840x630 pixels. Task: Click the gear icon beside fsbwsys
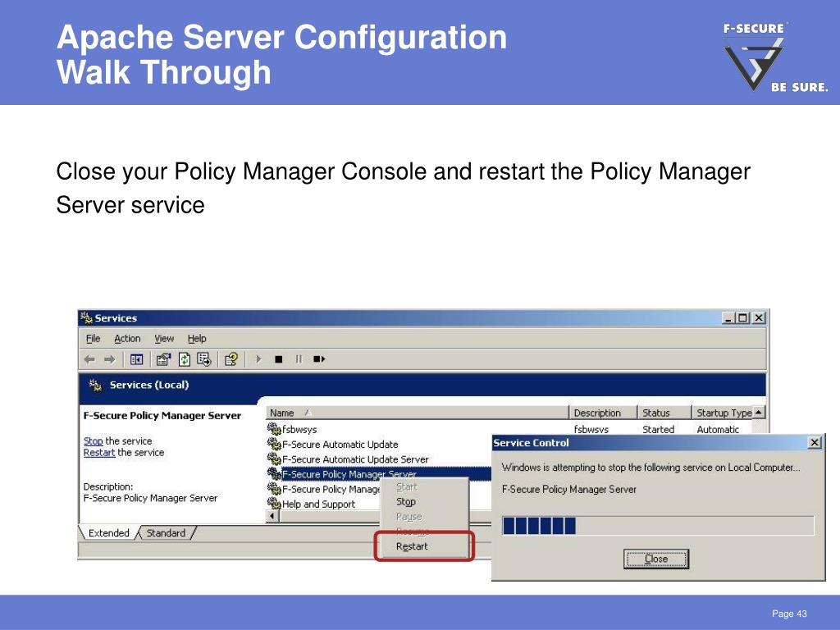coord(274,428)
